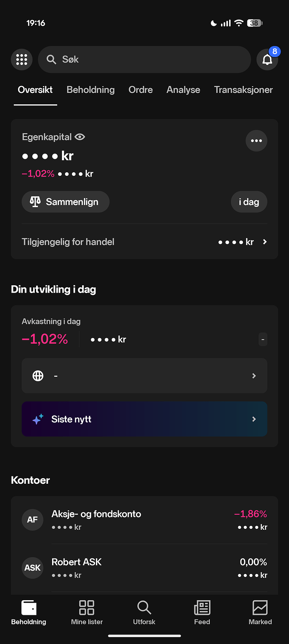Switch to the Transaksjoner tab
This screenshot has height=644, width=289.
tap(243, 90)
